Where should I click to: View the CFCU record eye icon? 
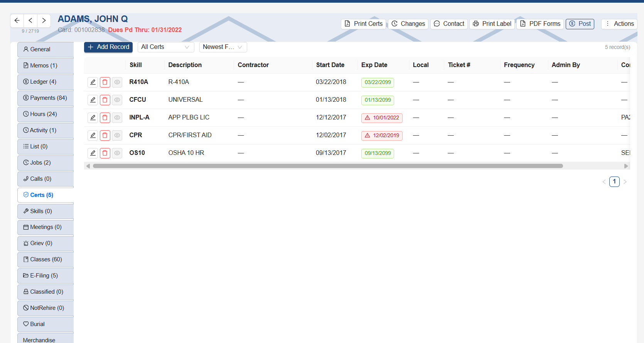pyautogui.click(x=117, y=100)
